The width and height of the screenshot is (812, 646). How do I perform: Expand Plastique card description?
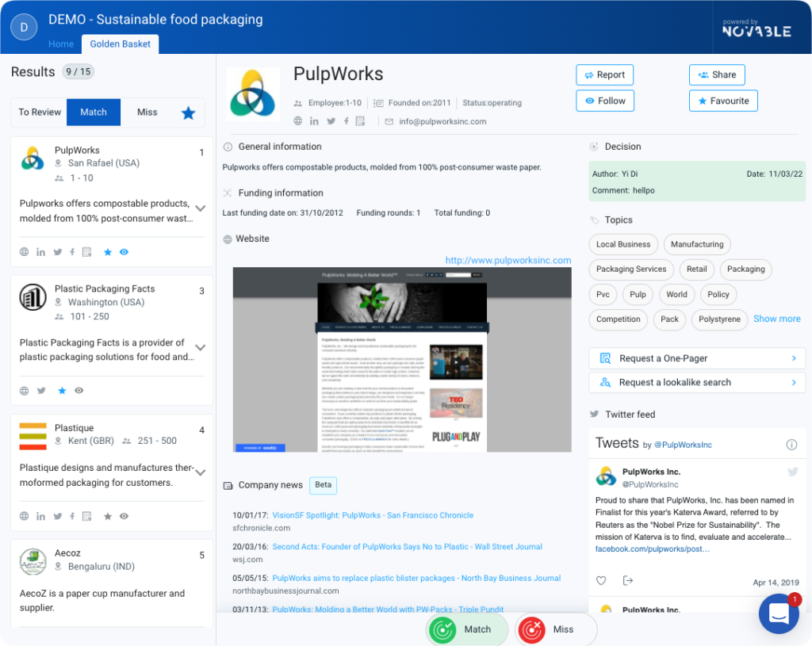[x=201, y=472]
